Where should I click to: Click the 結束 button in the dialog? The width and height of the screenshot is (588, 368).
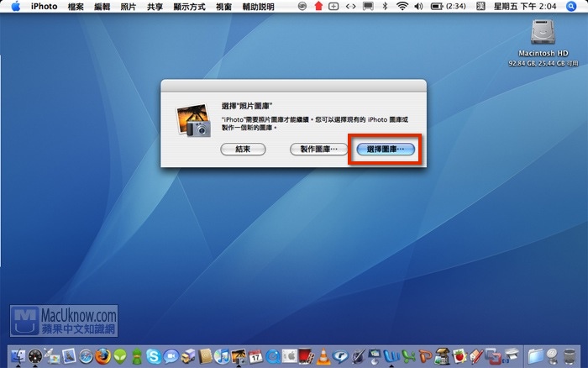[x=243, y=149]
